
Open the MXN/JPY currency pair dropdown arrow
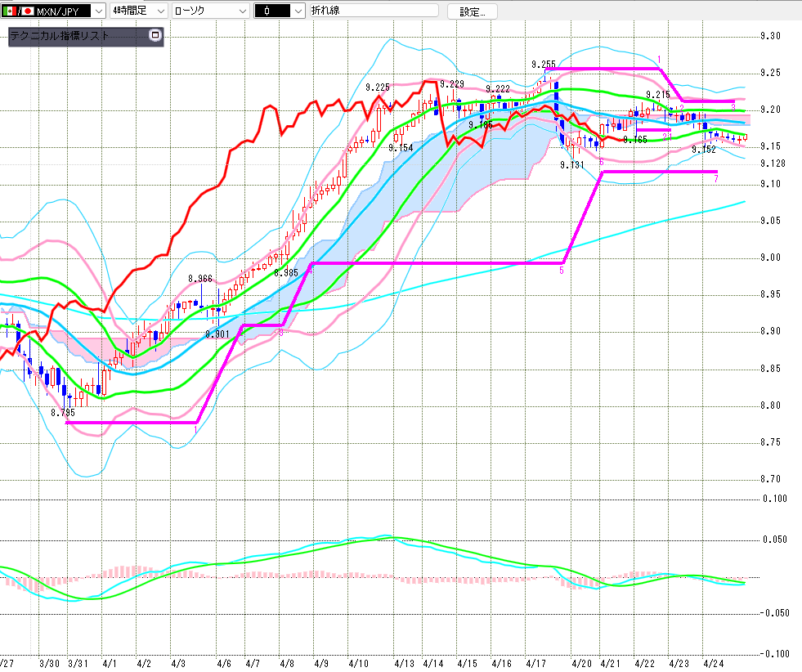pyautogui.click(x=99, y=11)
